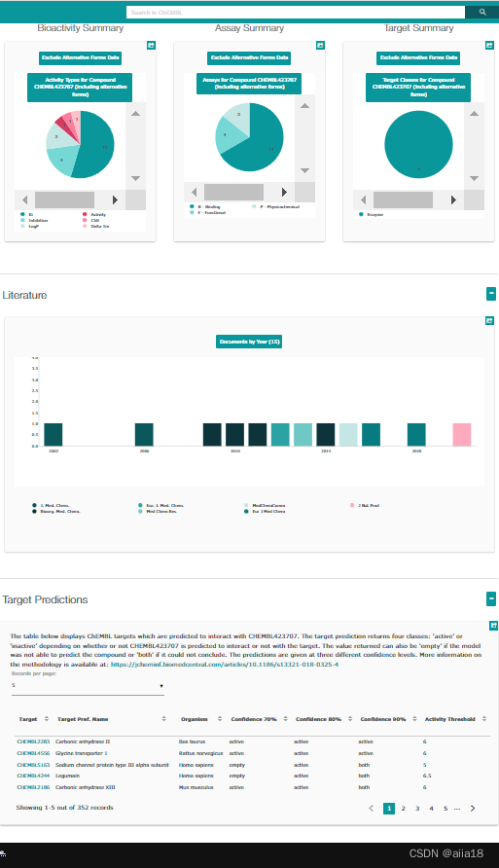The width and height of the screenshot is (499, 868).
Task: Click left arrow of Assay horizontal scrollbar
Action: click(x=194, y=192)
